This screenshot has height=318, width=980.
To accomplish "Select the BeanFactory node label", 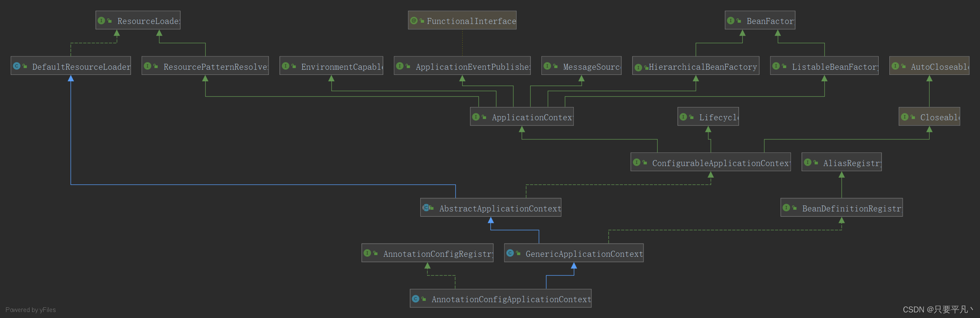I will (770, 21).
